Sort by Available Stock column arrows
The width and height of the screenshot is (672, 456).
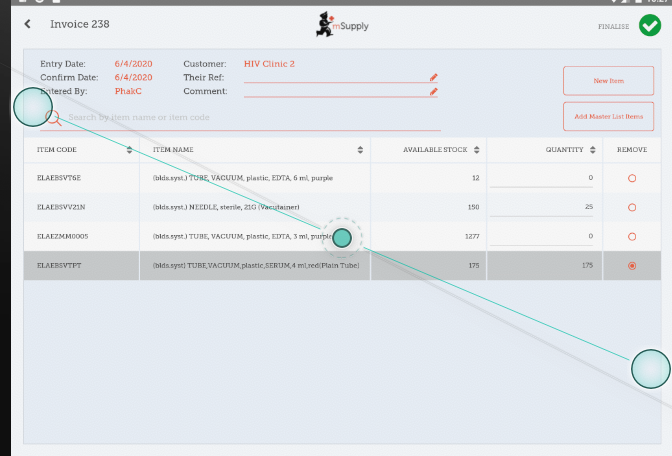(477, 150)
